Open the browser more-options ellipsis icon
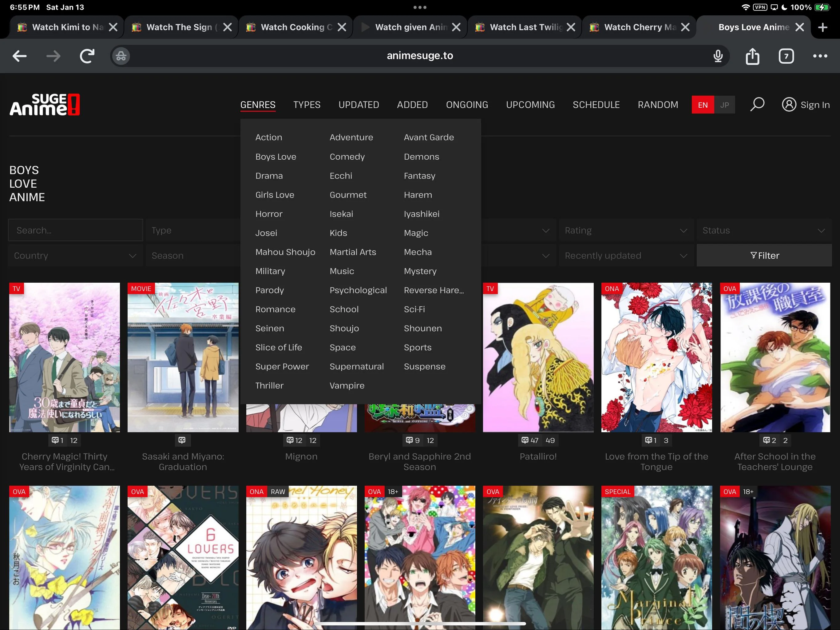The height and width of the screenshot is (630, 840). coord(820,56)
